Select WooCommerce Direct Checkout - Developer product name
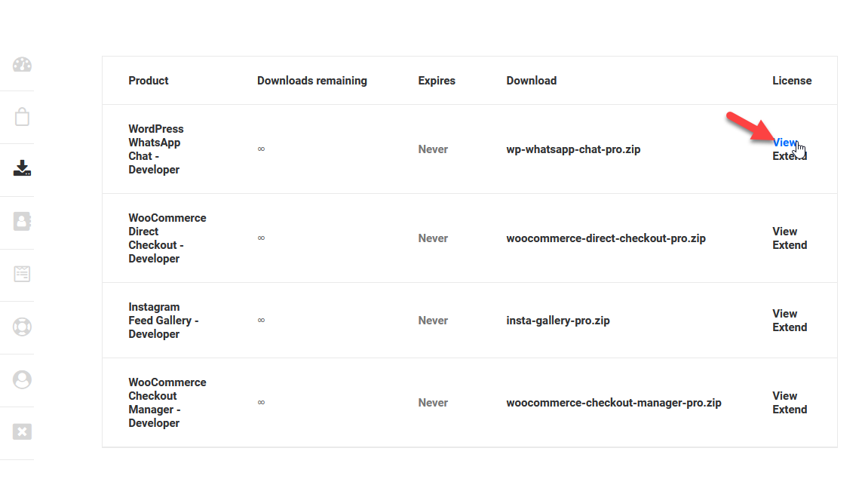Image resolution: width=868 pixels, height=488 pixels. pos(167,238)
